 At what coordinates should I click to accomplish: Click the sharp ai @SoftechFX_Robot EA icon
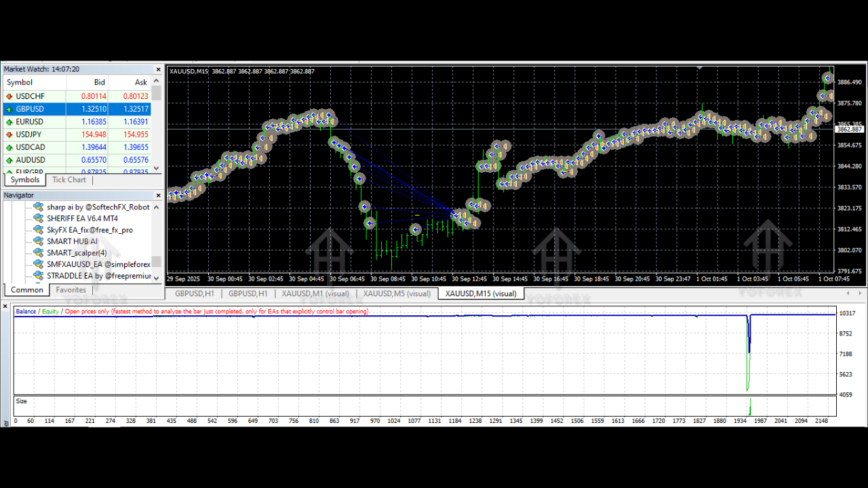pyautogui.click(x=38, y=207)
